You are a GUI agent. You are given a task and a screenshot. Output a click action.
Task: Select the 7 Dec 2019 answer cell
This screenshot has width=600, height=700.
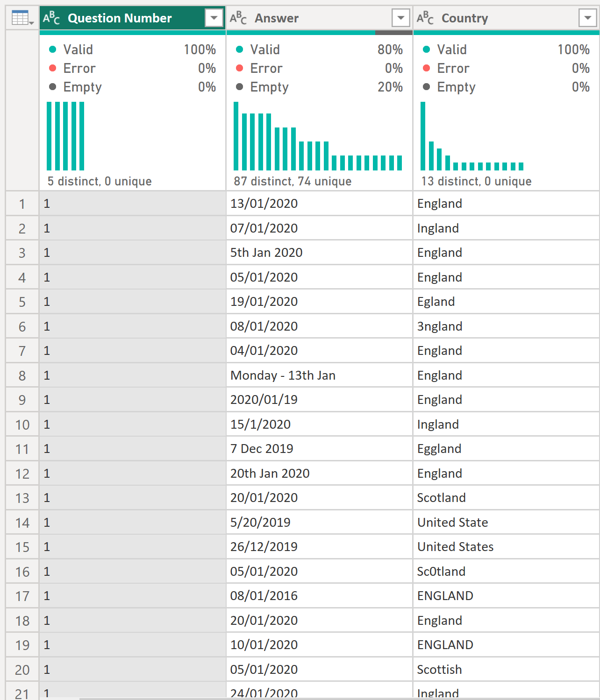coord(262,449)
